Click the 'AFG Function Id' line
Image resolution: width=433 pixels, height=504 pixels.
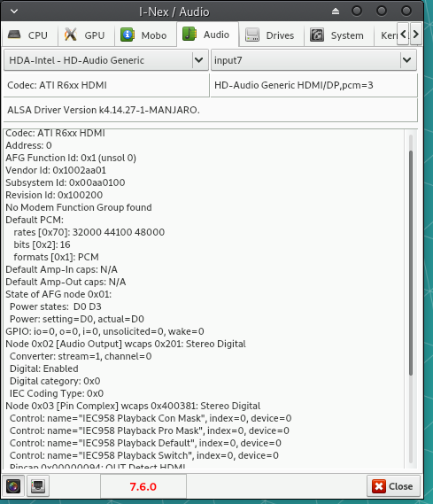point(71,158)
